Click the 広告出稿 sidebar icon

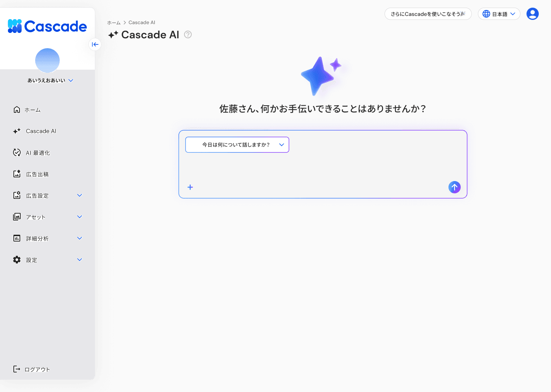tap(17, 174)
